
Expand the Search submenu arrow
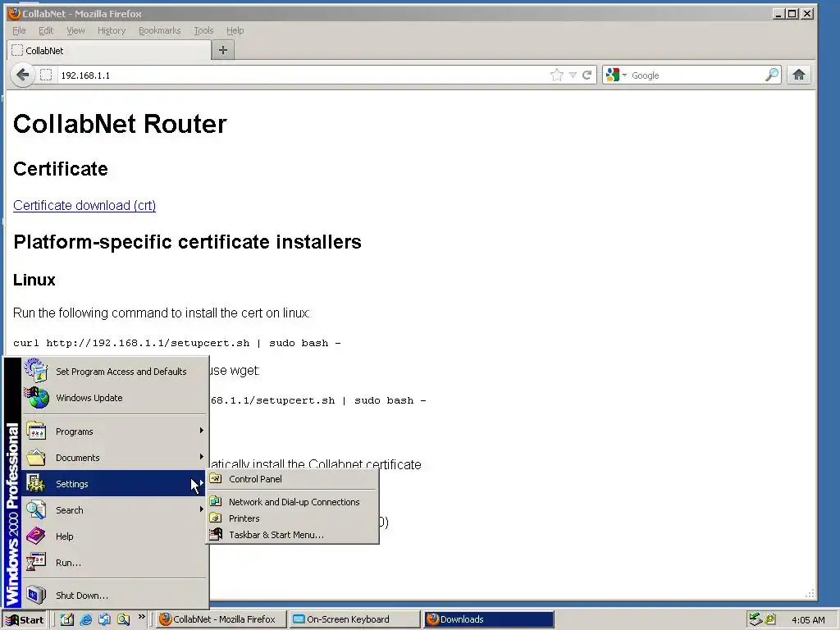202,509
